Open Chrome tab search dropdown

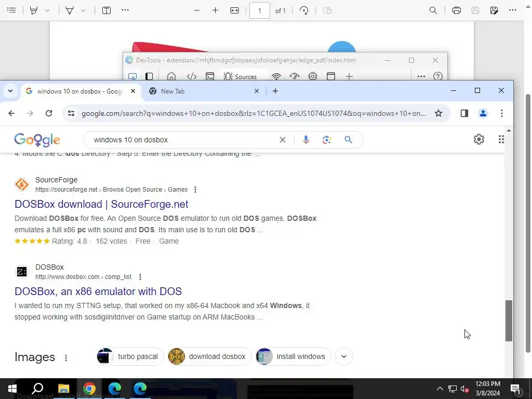coord(10,91)
